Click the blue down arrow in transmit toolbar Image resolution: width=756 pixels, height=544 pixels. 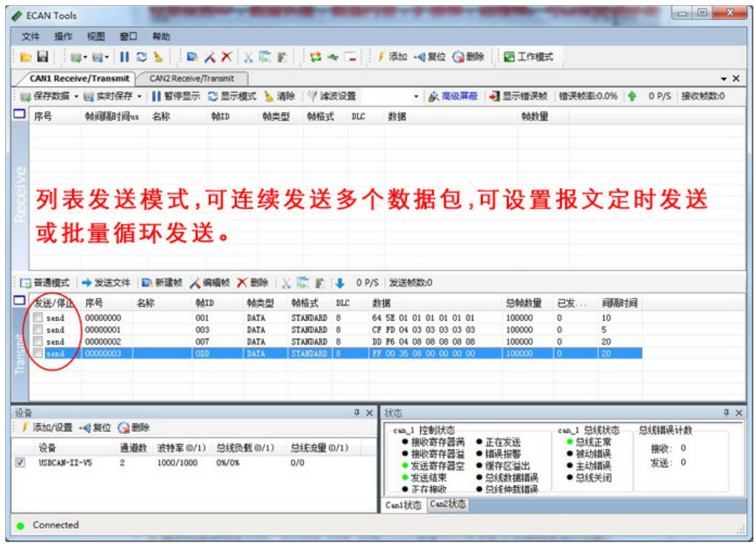(x=340, y=283)
